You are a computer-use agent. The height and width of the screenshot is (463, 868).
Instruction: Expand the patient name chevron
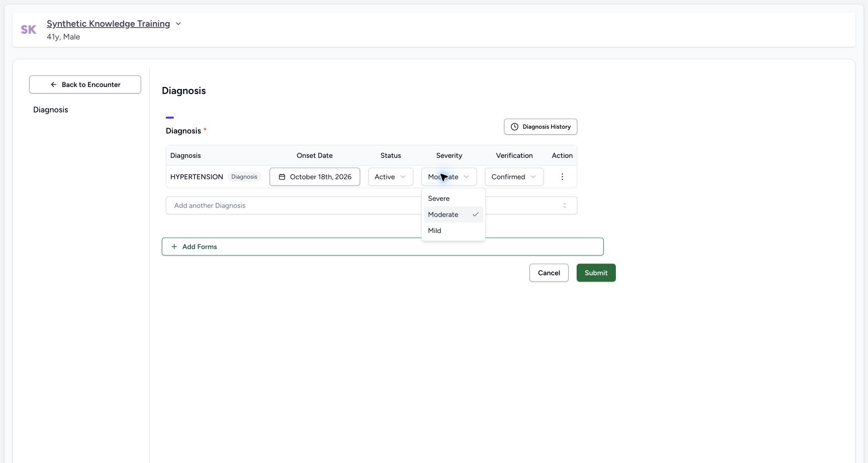[178, 24]
